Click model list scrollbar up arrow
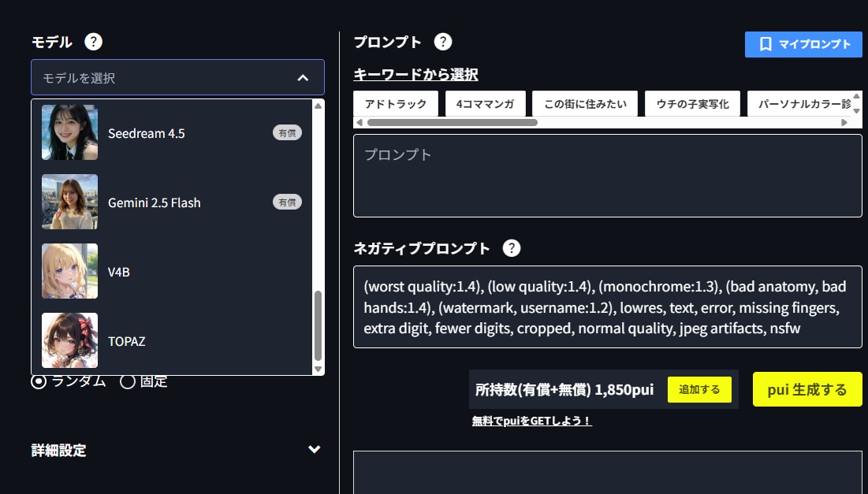Image resolution: width=868 pixels, height=494 pixels. click(x=318, y=106)
